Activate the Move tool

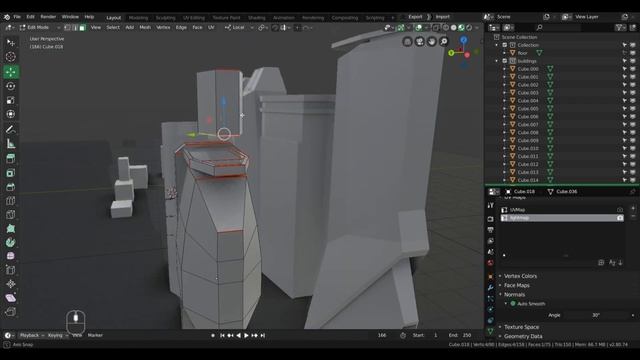click(11, 72)
